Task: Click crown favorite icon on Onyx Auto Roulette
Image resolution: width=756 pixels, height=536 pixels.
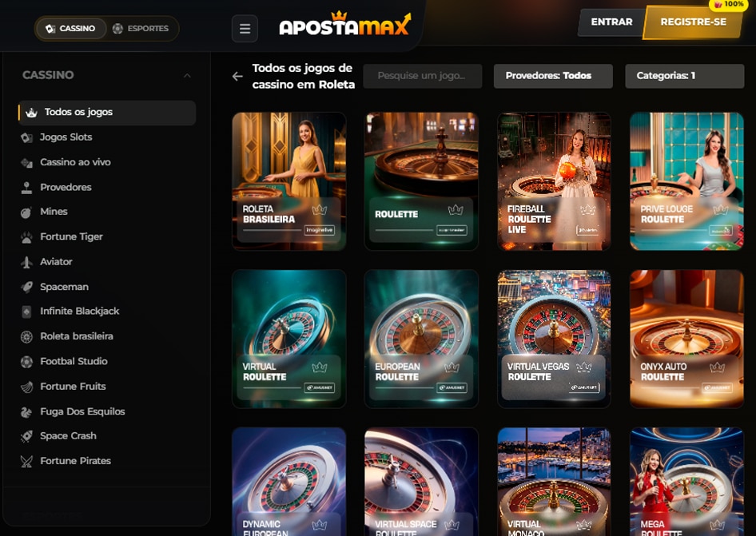Action: [x=718, y=367]
